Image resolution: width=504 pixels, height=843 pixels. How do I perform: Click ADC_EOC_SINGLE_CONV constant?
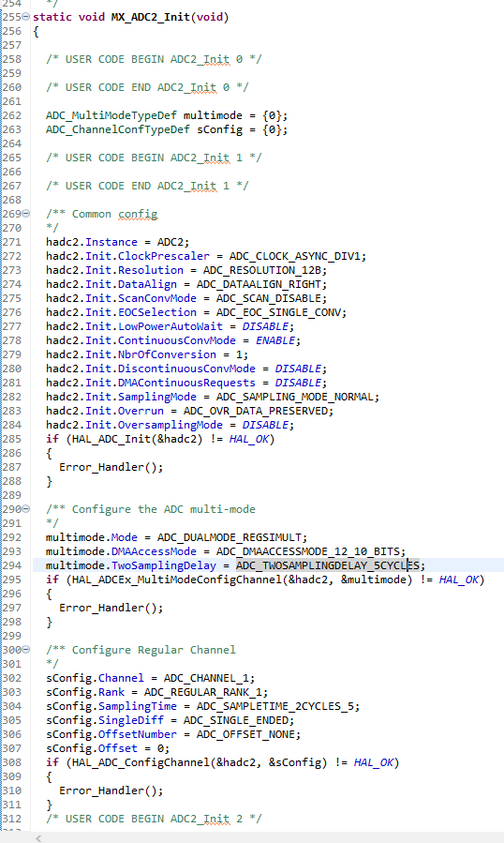(278, 312)
